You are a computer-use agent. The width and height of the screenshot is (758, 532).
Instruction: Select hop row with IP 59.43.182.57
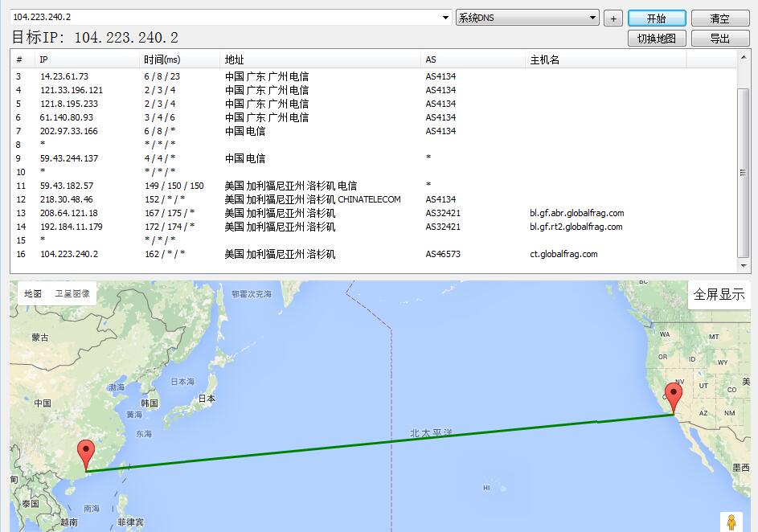pyautogui.click(x=373, y=186)
